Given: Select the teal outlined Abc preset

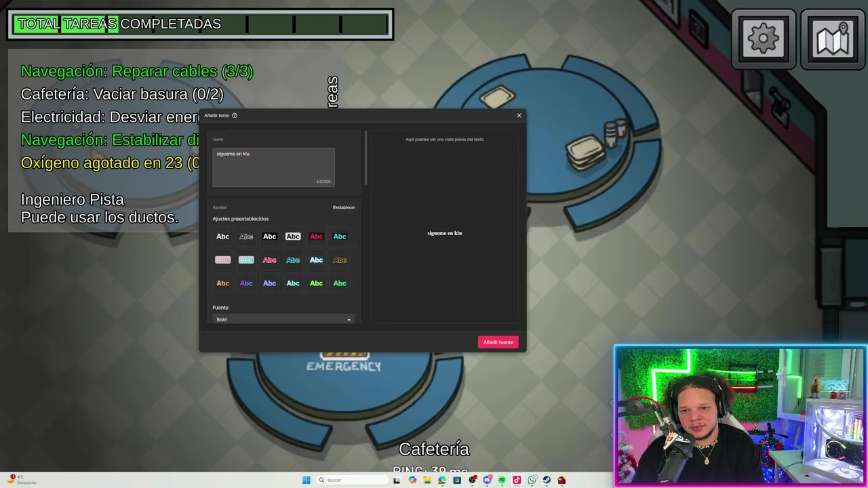Looking at the screenshot, I should click(x=293, y=260).
